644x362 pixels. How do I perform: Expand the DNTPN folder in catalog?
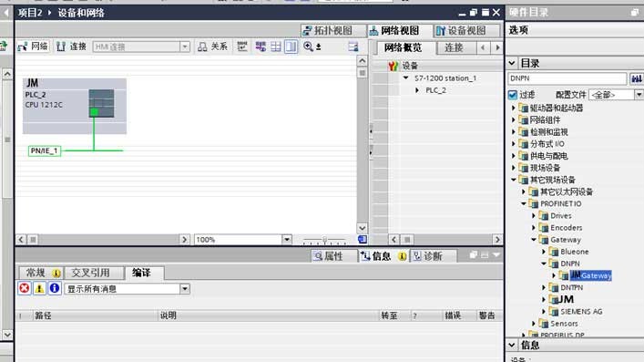[x=544, y=287]
